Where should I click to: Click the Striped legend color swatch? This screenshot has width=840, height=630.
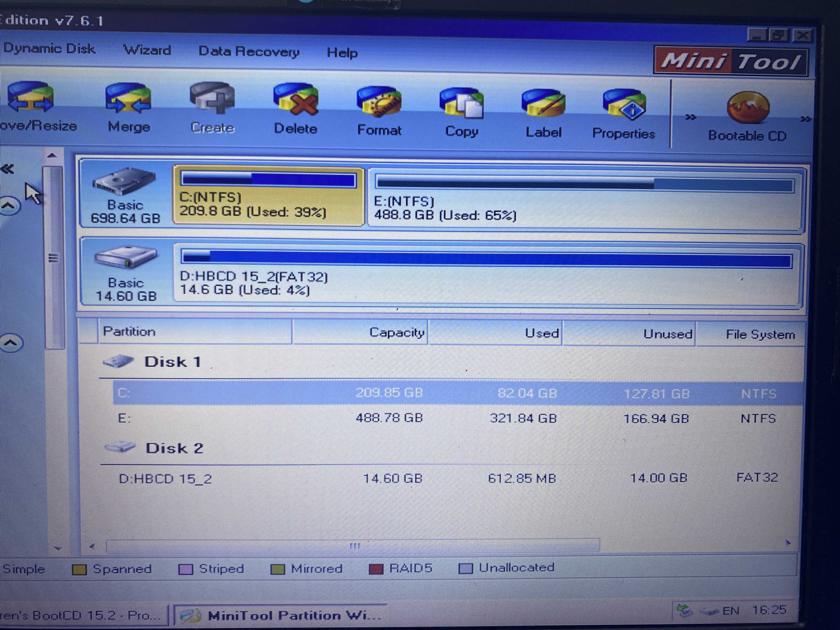click(186, 569)
